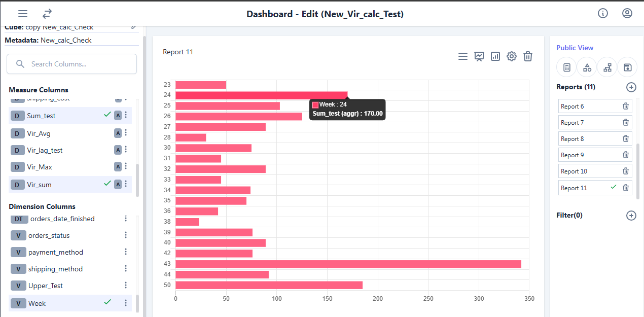Image resolution: width=644 pixels, height=317 pixels.
Task: Open the bar chart type icon
Action: (495, 56)
